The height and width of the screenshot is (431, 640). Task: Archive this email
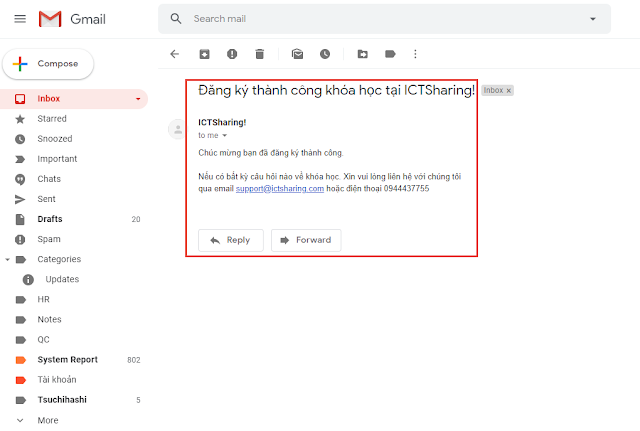(204, 54)
